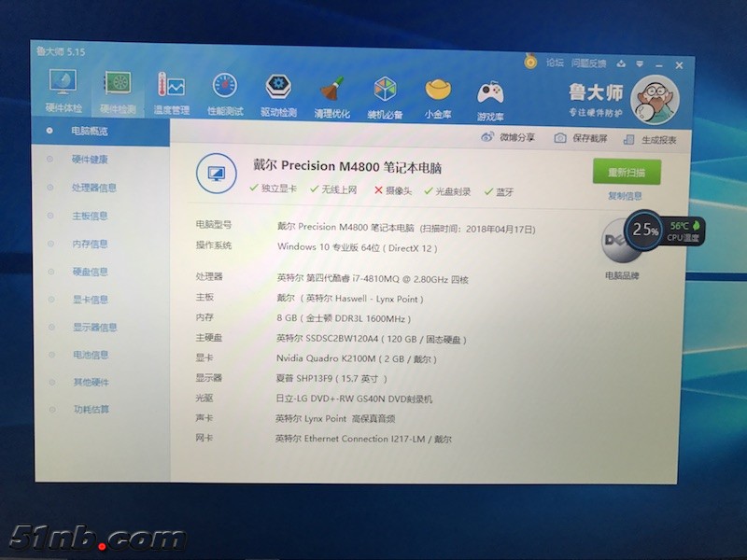Viewport: 747px width, 560px height.
Task: Select 显卡信息 in the sidebar
Action: coord(91,300)
